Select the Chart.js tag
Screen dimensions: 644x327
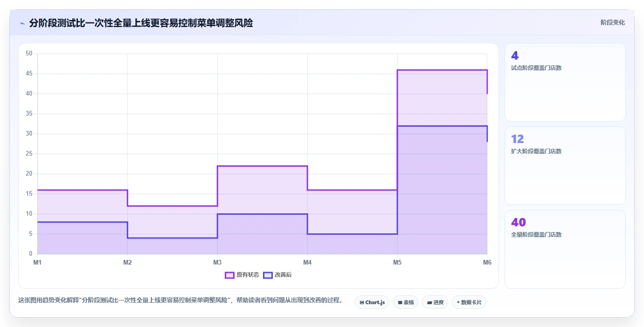click(372, 302)
